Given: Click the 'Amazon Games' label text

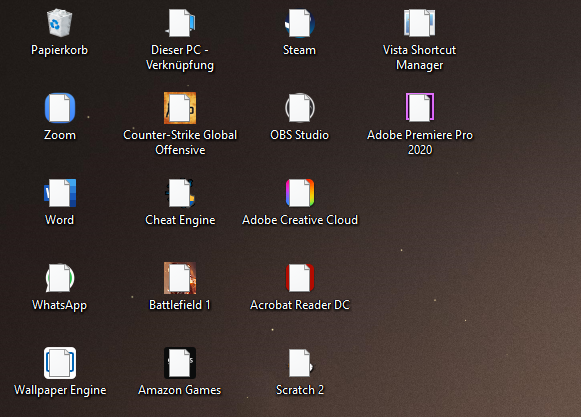Looking at the screenshot, I should pos(180,390).
